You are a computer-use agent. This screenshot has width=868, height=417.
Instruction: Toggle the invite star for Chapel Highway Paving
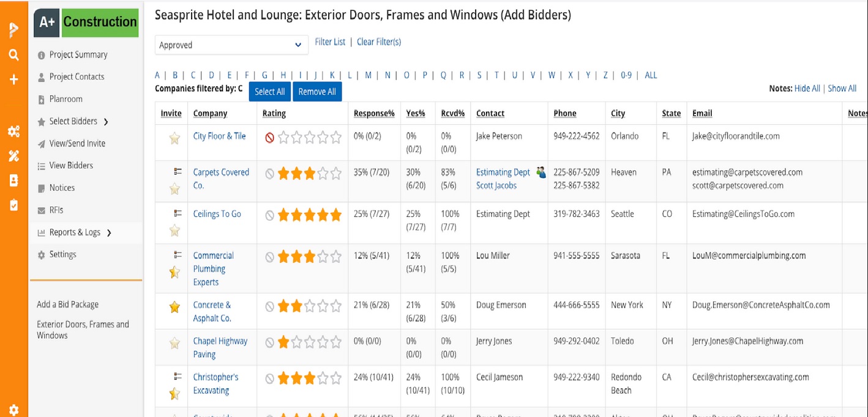coord(174,344)
